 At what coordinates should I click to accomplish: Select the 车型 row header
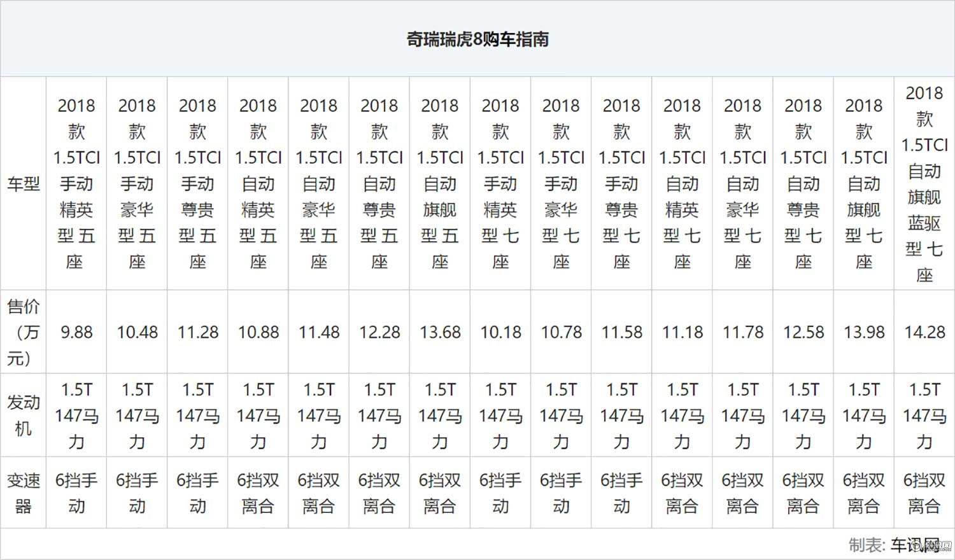[24, 184]
